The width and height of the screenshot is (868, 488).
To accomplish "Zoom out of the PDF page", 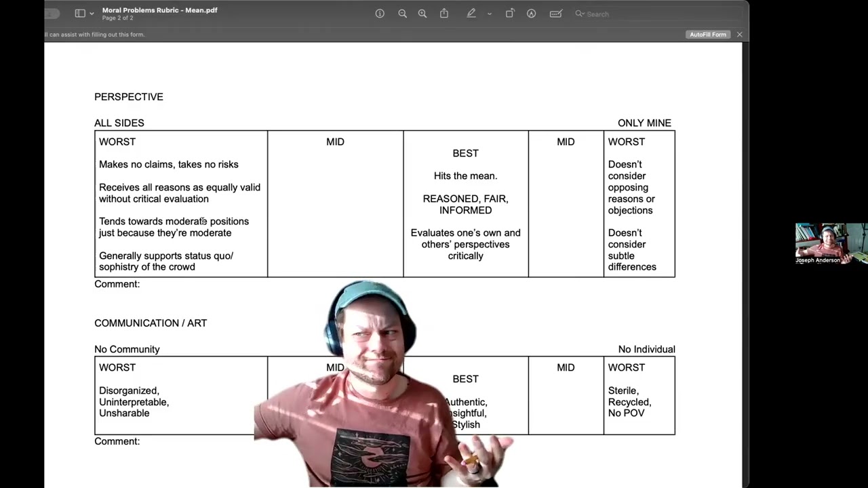I will (x=402, y=14).
